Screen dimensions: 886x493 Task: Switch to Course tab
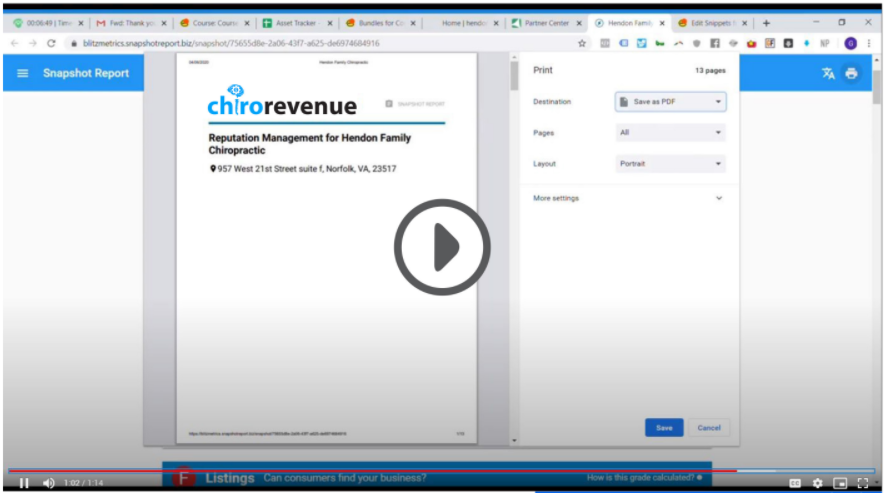point(214,23)
